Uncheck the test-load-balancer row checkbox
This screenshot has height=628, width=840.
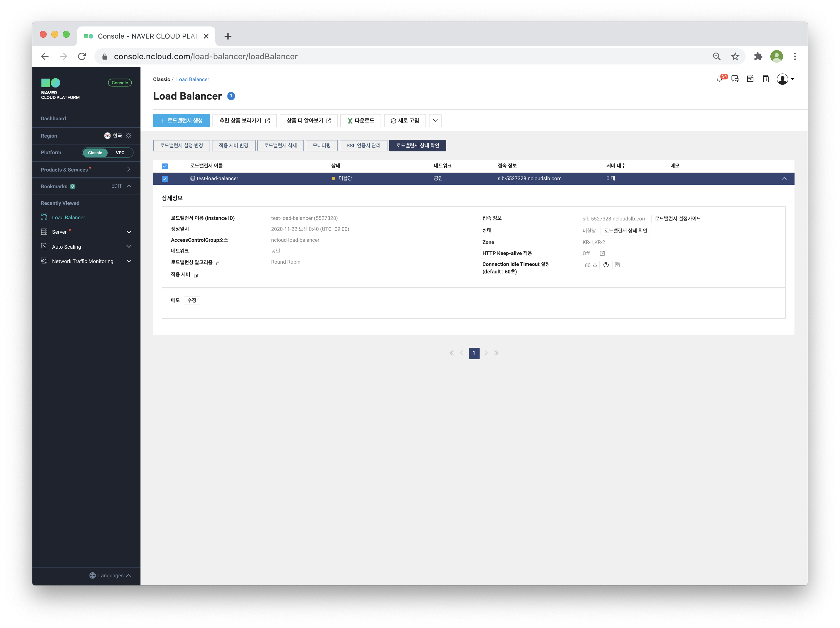[x=165, y=179]
